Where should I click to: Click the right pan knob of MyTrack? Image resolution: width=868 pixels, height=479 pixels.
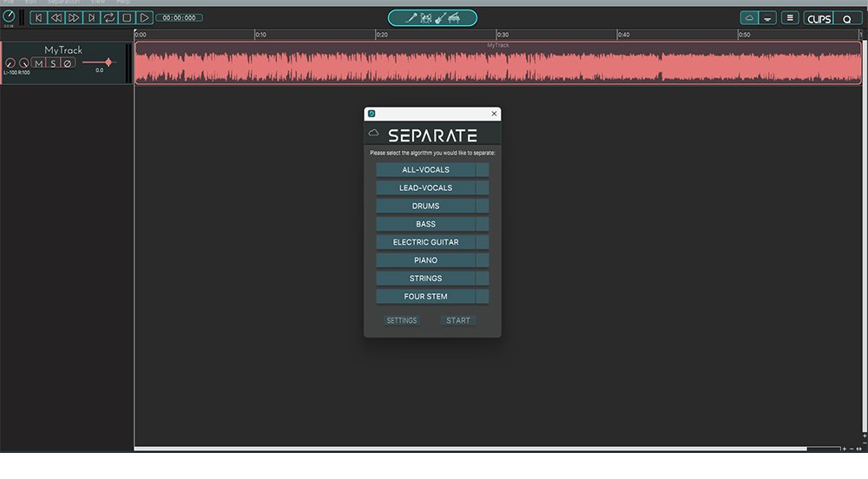[23, 63]
